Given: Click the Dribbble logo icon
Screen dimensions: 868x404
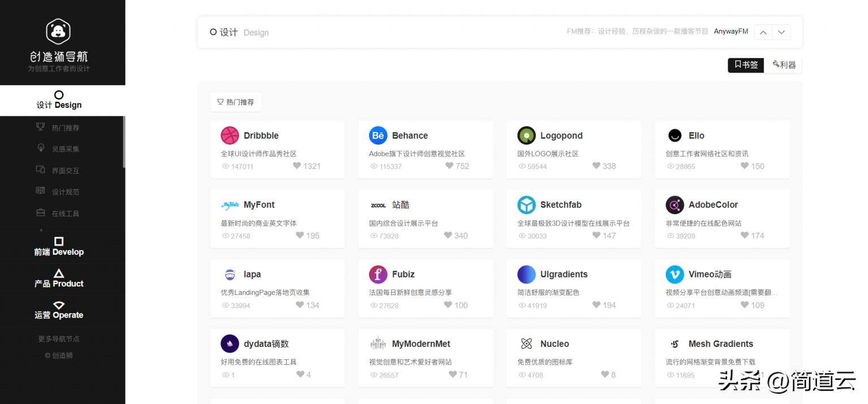Looking at the screenshot, I should pyautogui.click(x=230, y=136).
